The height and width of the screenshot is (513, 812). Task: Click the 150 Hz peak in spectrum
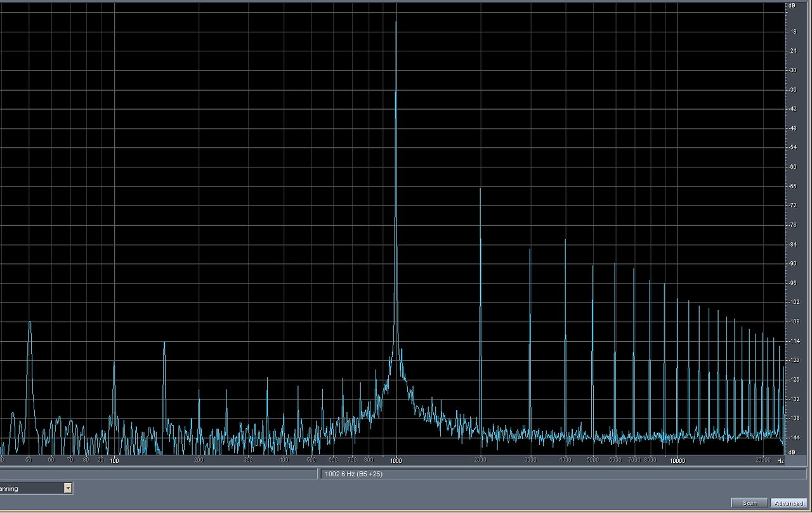[x=164, y=343]
